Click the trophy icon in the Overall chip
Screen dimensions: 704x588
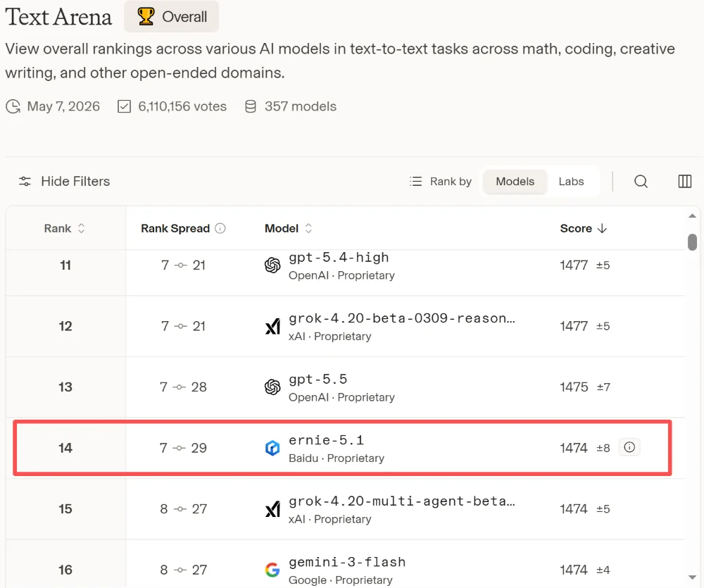tap(146, 17)
